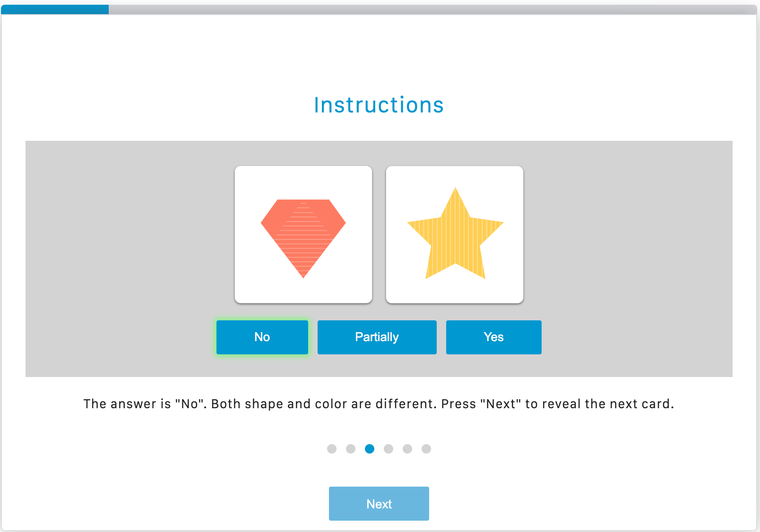Jump to the fourth pagination dot
760x532 pixels.
tap(389, 449)
